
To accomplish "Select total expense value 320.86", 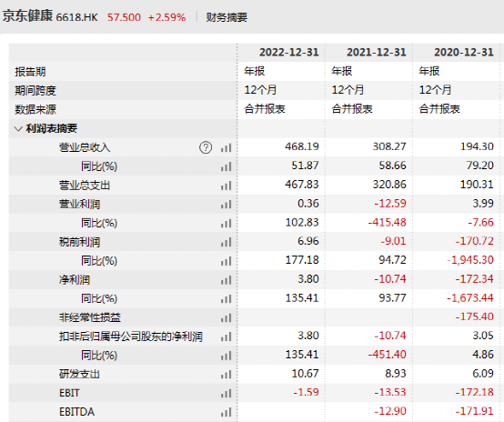I will (389, 185).
